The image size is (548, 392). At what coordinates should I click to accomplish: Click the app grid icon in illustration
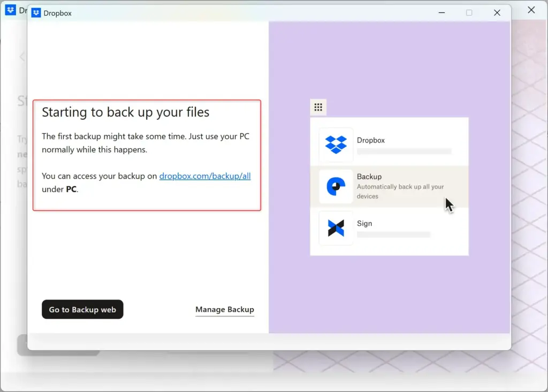coord(318,107)
